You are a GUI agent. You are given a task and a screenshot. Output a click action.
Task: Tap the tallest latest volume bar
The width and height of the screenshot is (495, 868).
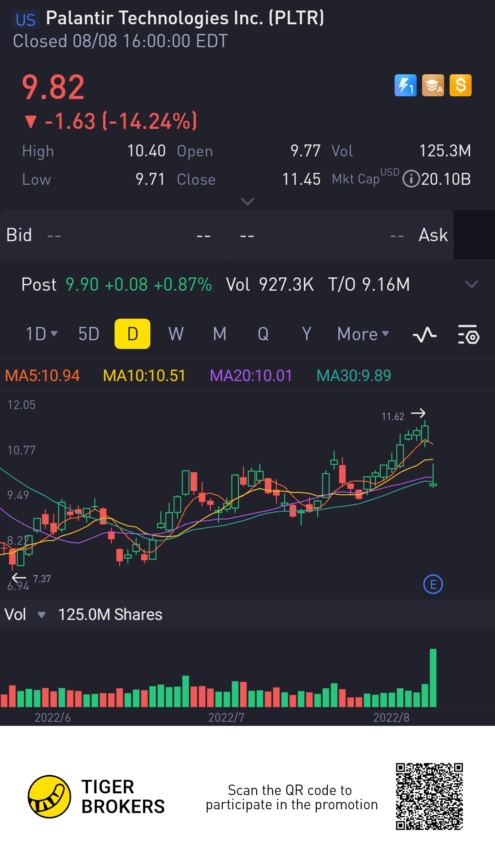[433, 678]
